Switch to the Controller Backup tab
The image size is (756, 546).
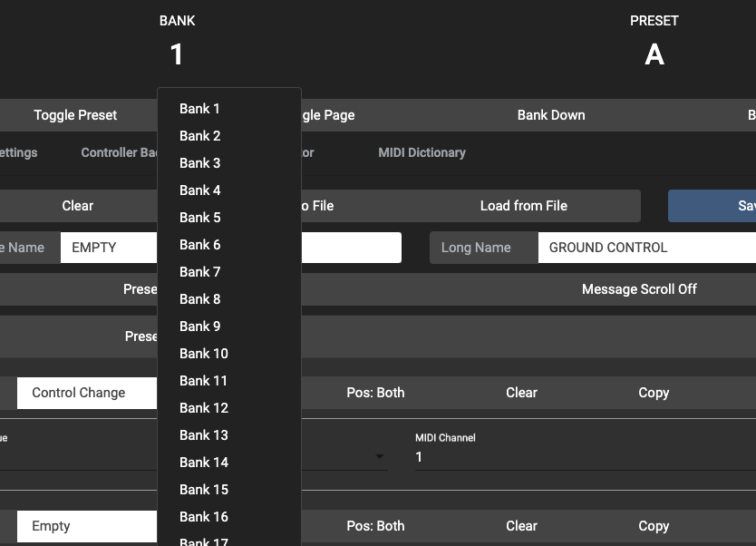[x=118, y=152]
